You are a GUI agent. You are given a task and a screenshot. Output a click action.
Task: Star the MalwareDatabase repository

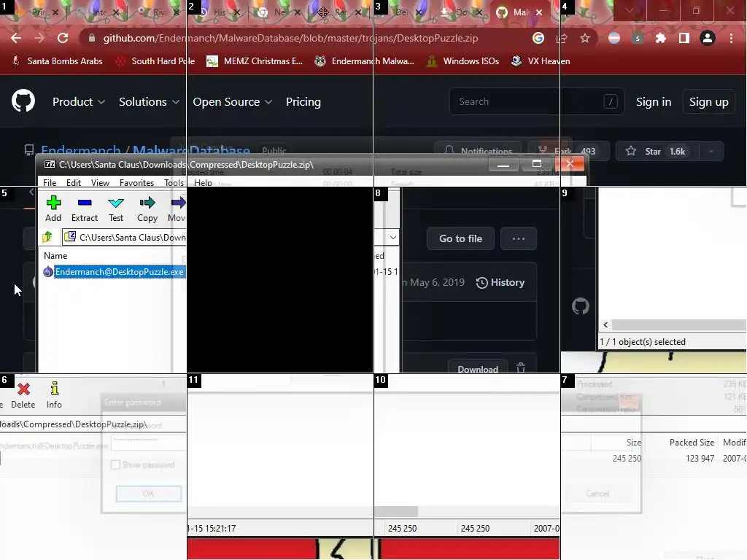(x=658, y=152)
